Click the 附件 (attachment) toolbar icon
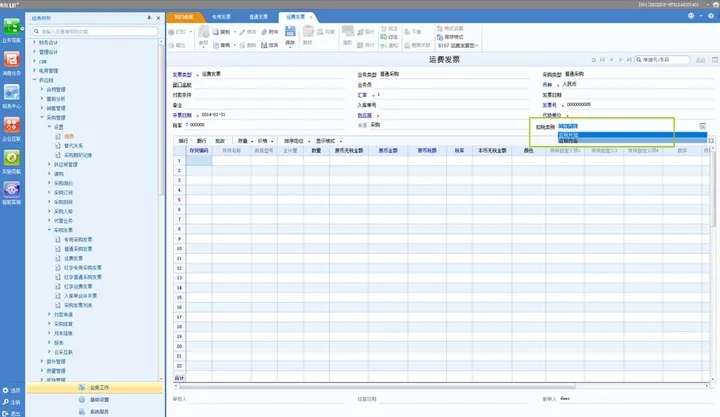This screenshot has width=720, height=417. [269, 32]
